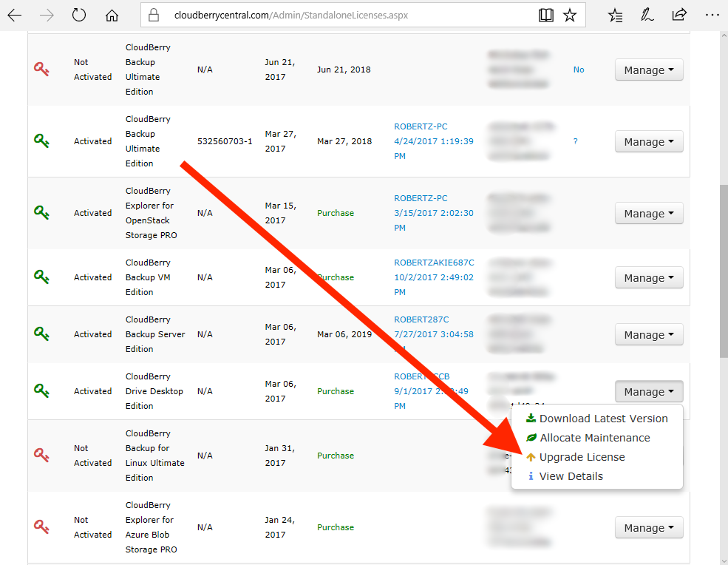Open reading view book icon
Screen dimensions: 728x565
(x=546, y=16)
